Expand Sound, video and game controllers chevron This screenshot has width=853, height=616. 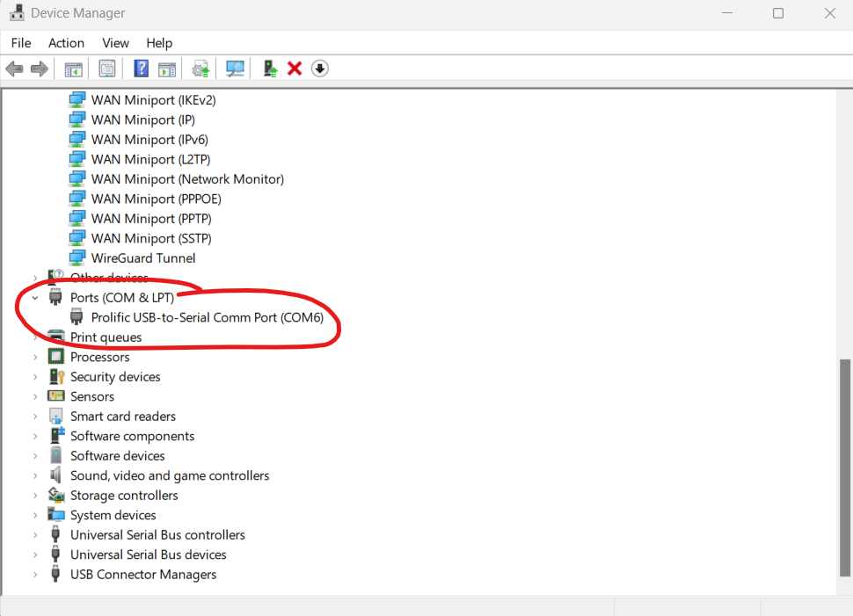coord(35,475)
